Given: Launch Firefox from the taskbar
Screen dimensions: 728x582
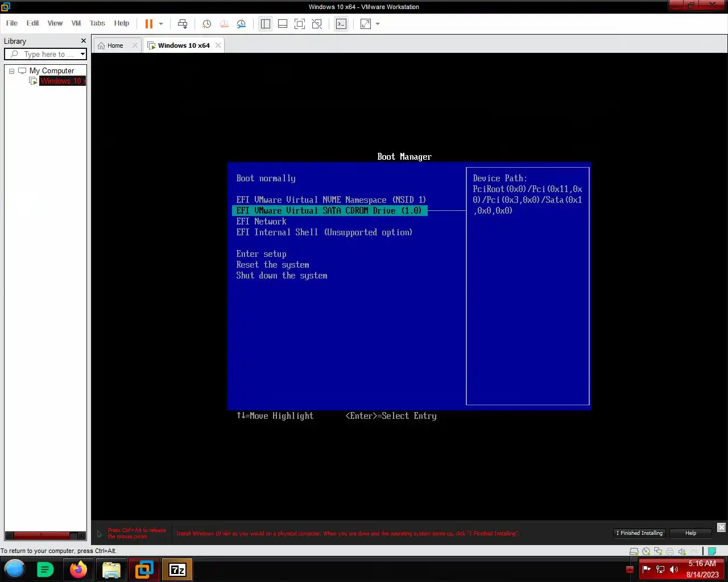Looking at the screenshot, I should pyautogui.click(x=78, y=569).
